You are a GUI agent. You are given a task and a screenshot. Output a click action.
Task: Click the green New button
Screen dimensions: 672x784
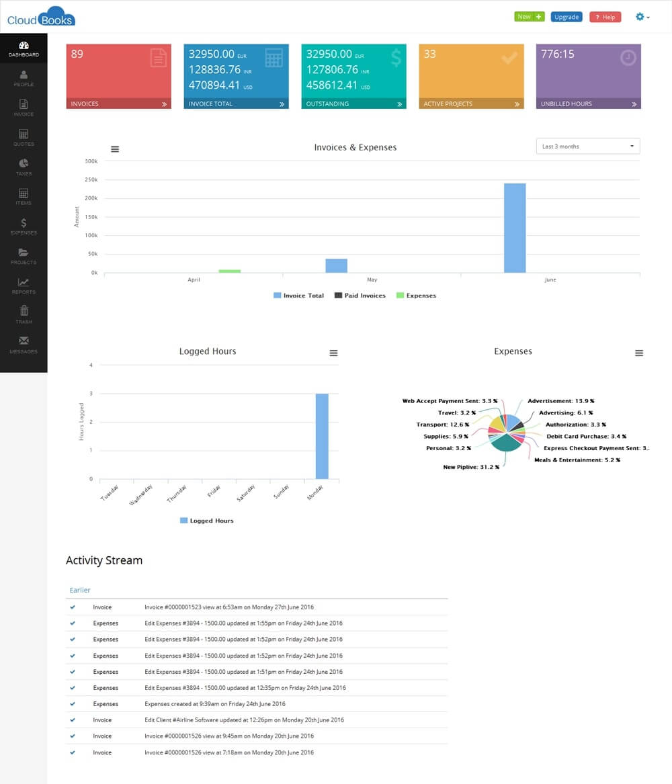pos(529,17)
